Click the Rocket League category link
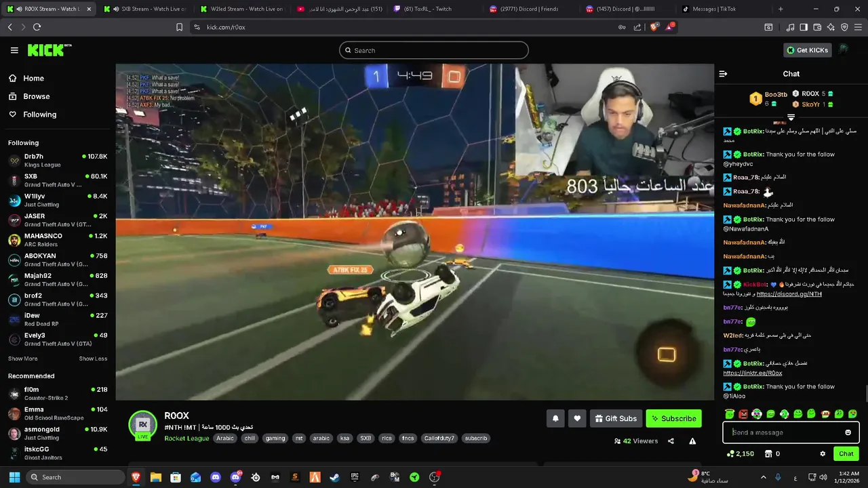Image resolution: width=868 pixels, height=488 pixels. (186, 439)
